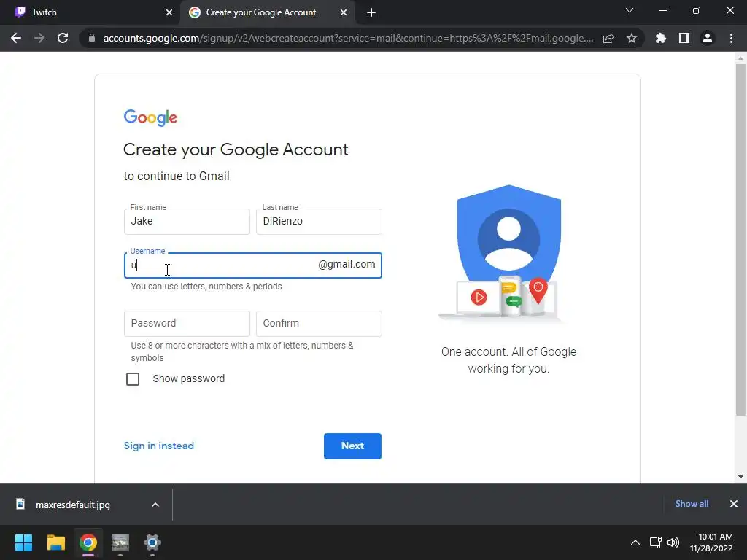Bookmark this page with the star icon

(632, 38)
